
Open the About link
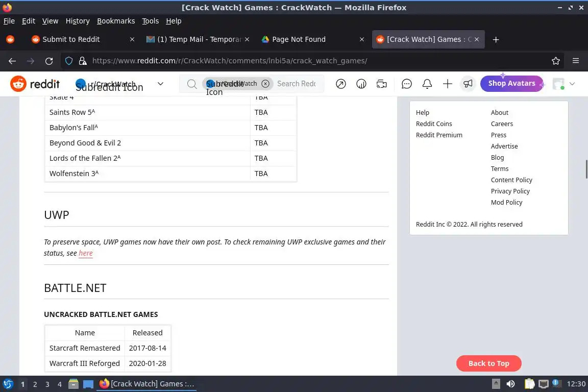coord(500,112)
